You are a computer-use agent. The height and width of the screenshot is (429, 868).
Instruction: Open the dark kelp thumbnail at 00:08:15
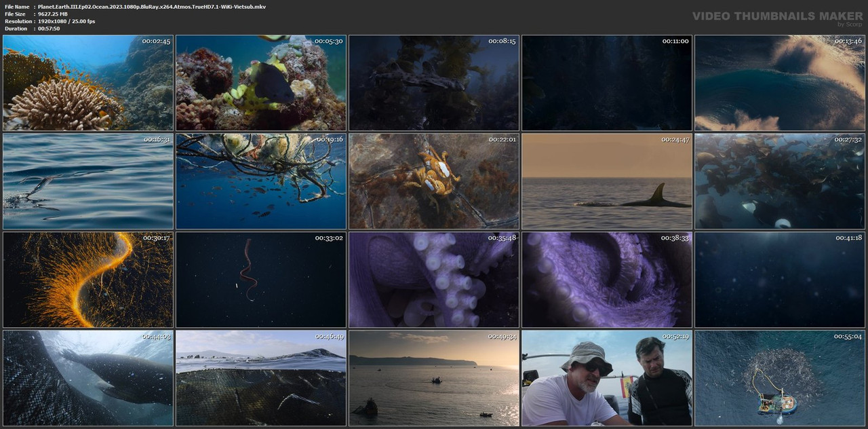tap(434, 83)
